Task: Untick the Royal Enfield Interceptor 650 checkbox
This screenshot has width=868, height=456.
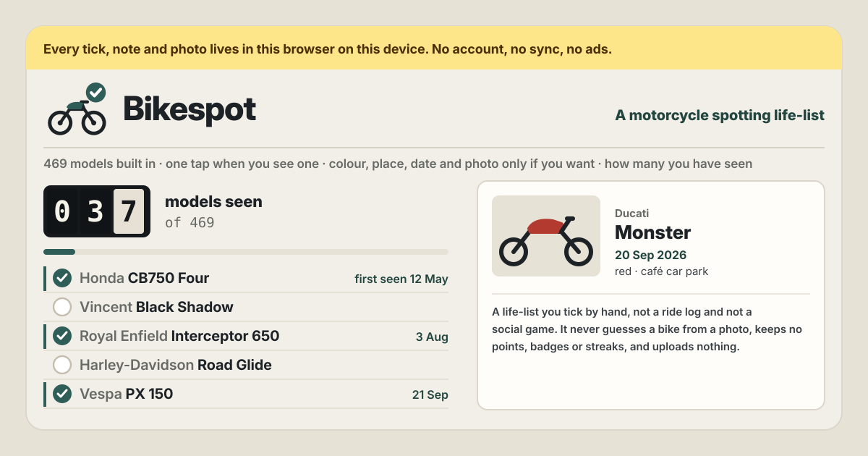Action: tap(62, 336)
